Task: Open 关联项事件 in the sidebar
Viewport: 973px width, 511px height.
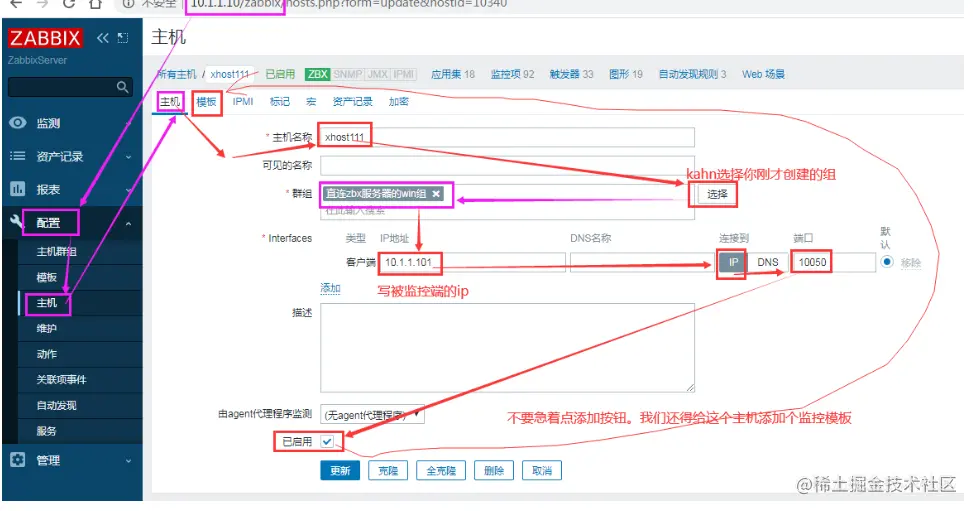Action: coord(61,379)
